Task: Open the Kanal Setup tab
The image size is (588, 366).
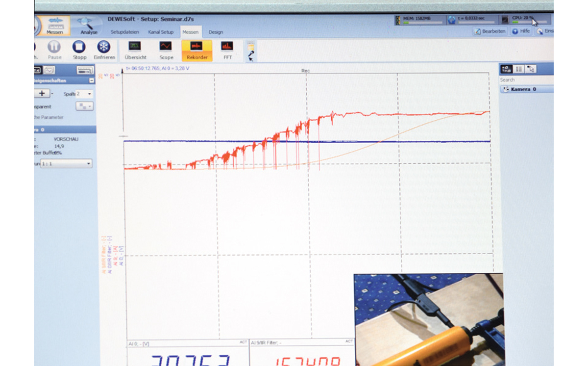Action: [161, 31]
